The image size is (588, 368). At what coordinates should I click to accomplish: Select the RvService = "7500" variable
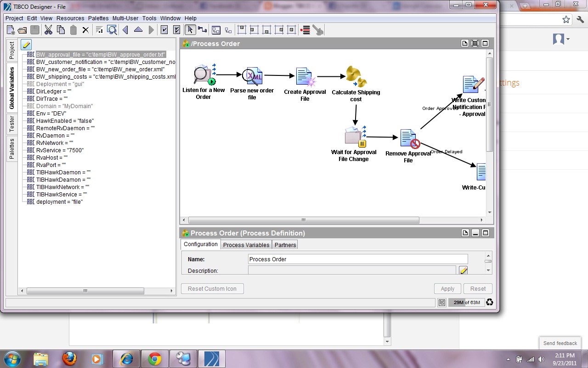point(60,150)
